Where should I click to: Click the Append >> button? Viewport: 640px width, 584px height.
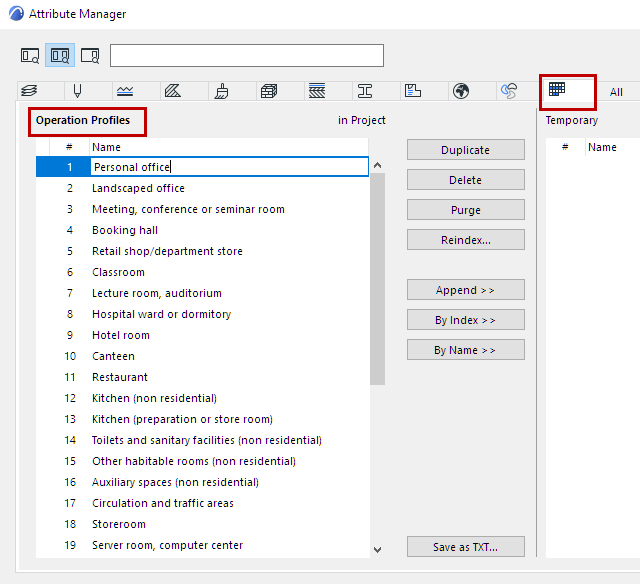click(466, 290)
